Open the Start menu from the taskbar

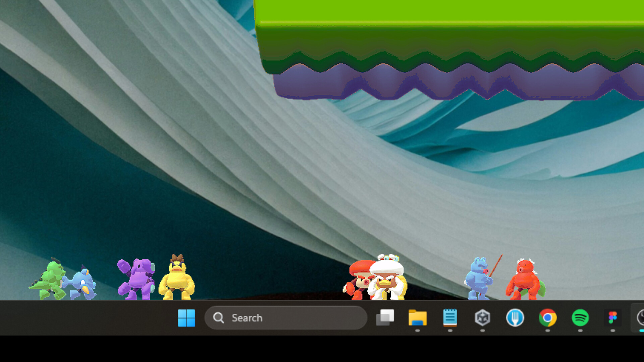click(x=186, y=318)
